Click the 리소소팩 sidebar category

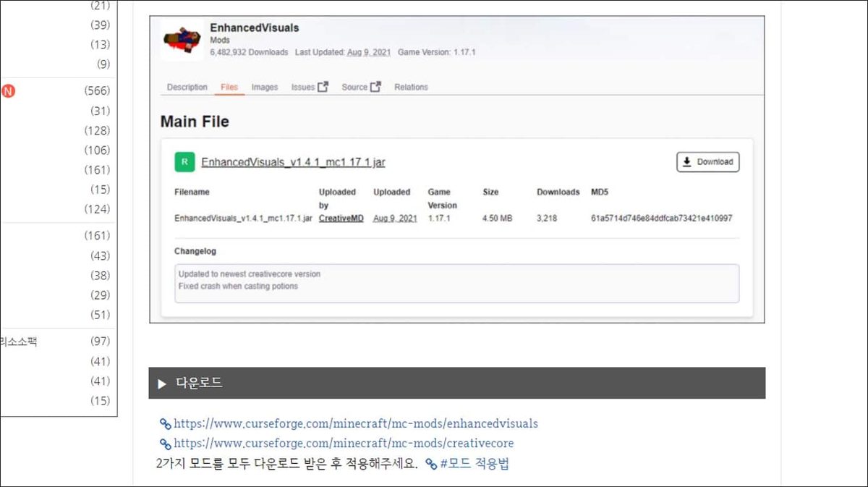(x=19, y=342)
